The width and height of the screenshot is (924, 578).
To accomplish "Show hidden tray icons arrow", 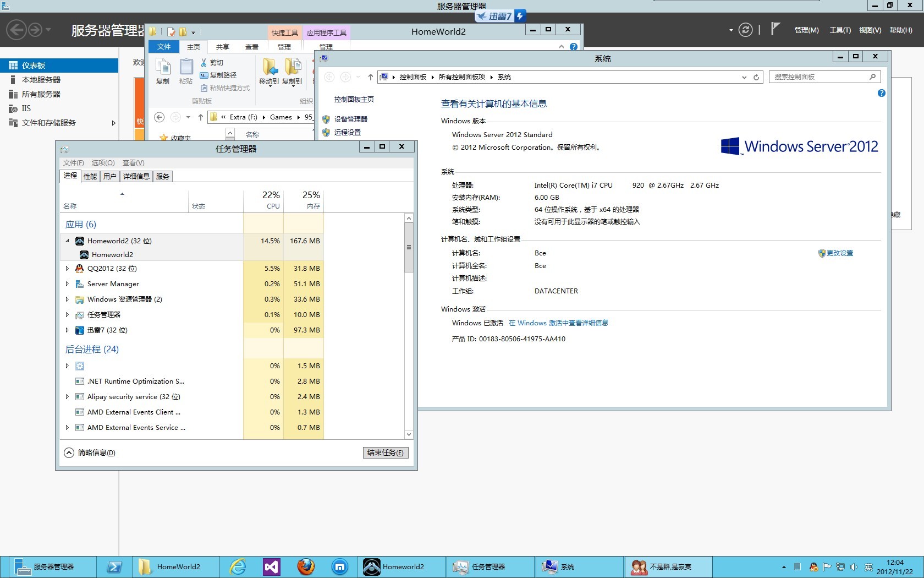I will (x=784, y=567).
